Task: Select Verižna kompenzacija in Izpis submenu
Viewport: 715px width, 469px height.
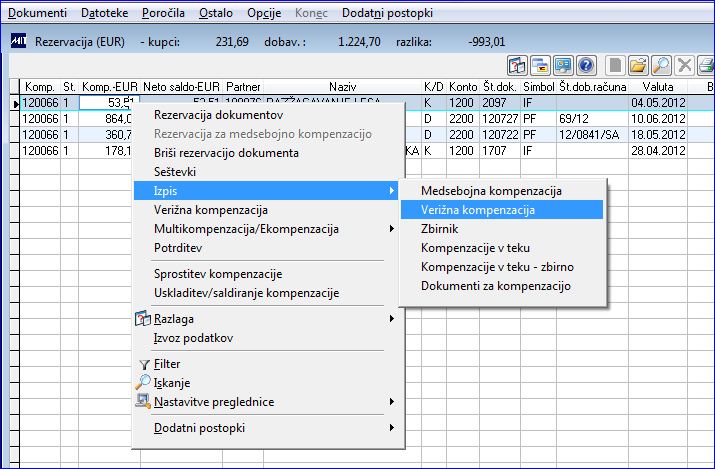Action: click(502, 210)
